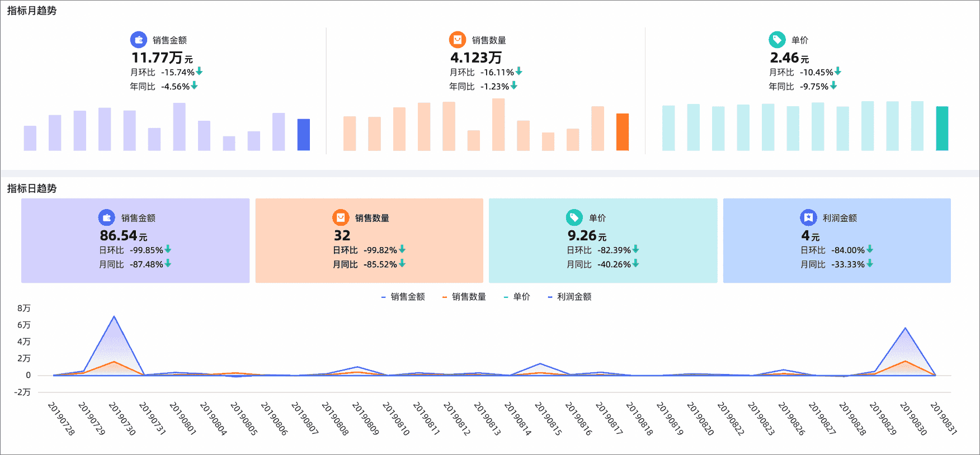Image resolution: width=980 pixels, height=455 pixels.
Task: Select the daily 利润金额 card showing 4元
Action: [x=837, y=240]
